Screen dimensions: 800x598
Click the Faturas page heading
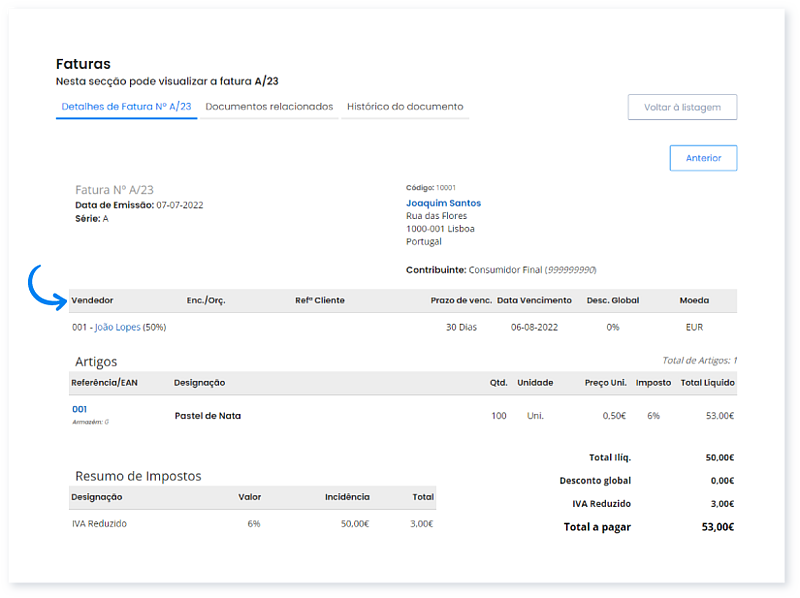click(83, 64)
